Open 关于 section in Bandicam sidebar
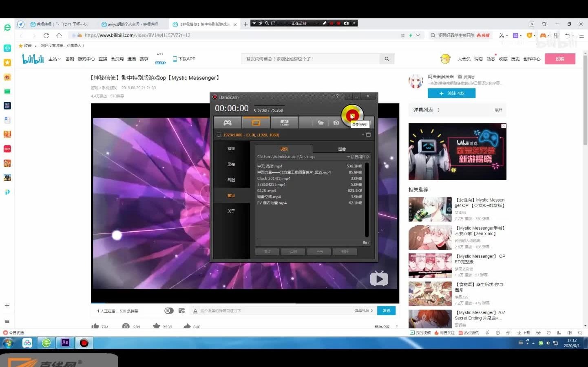The width and height of the screenshot is (588, 367). click(x=231, y=211)
